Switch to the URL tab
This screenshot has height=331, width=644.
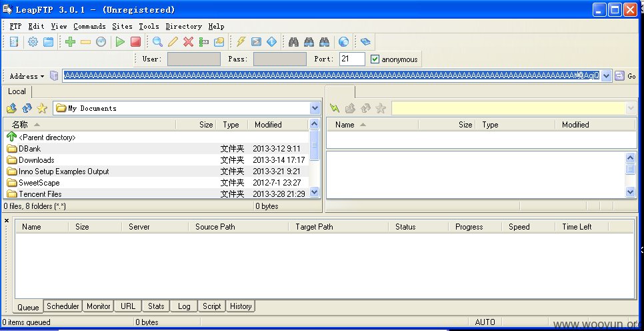128,306
